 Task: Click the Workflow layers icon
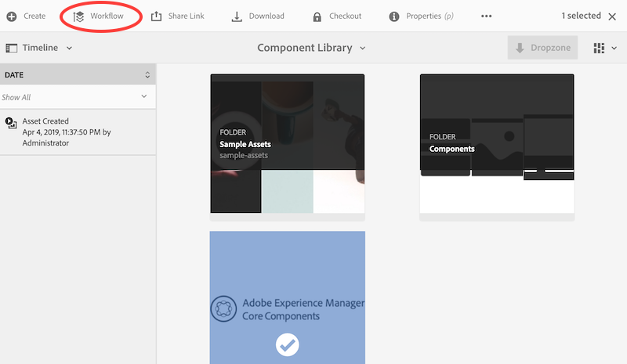[x=78, y=16]
